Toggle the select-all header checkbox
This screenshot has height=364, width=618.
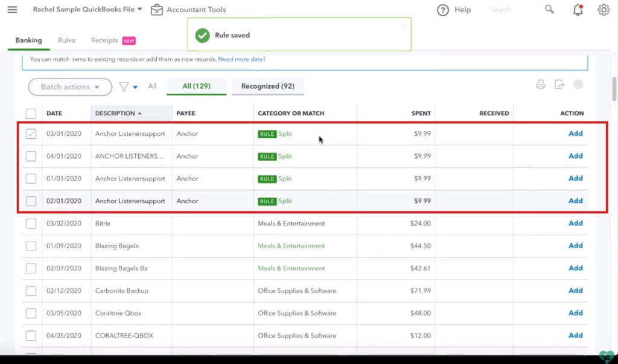coord(31,113)
